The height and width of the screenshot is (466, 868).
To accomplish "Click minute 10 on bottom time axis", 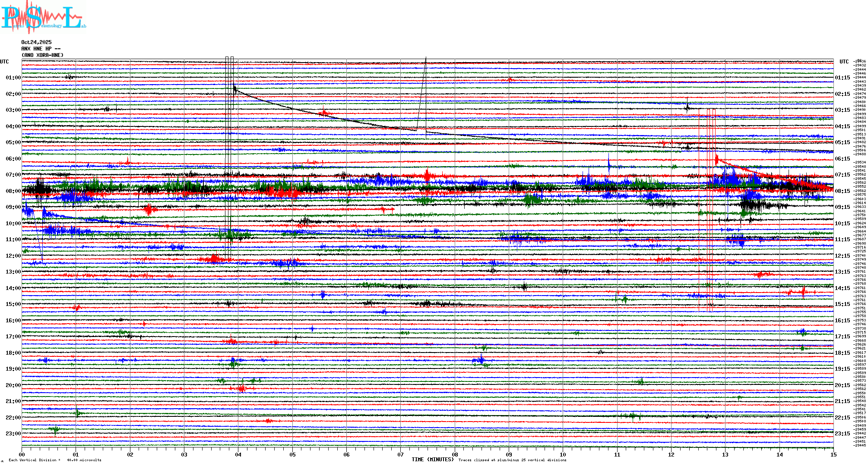I will tap(563, 454).
